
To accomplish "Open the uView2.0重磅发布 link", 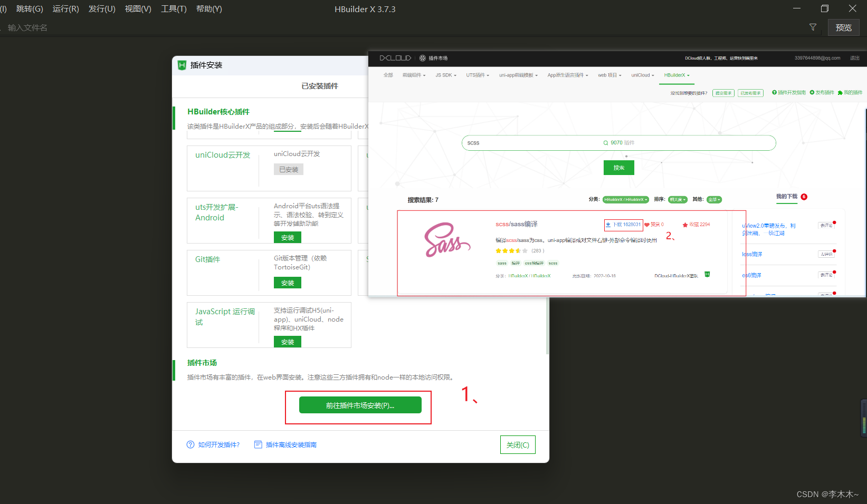I will 768,229.
